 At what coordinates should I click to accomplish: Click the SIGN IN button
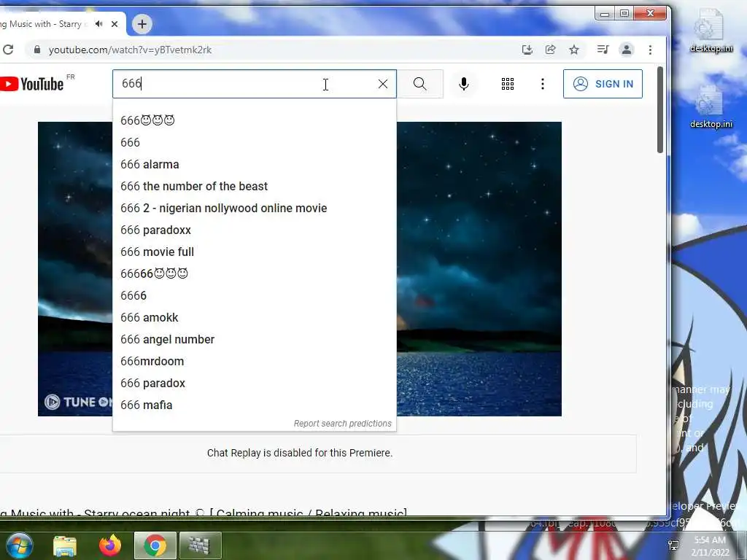603,84
